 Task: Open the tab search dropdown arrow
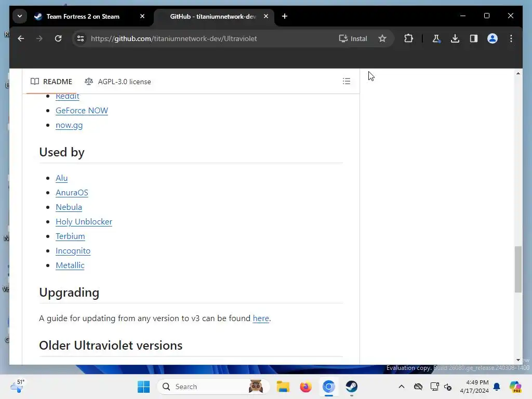point(20,16)
